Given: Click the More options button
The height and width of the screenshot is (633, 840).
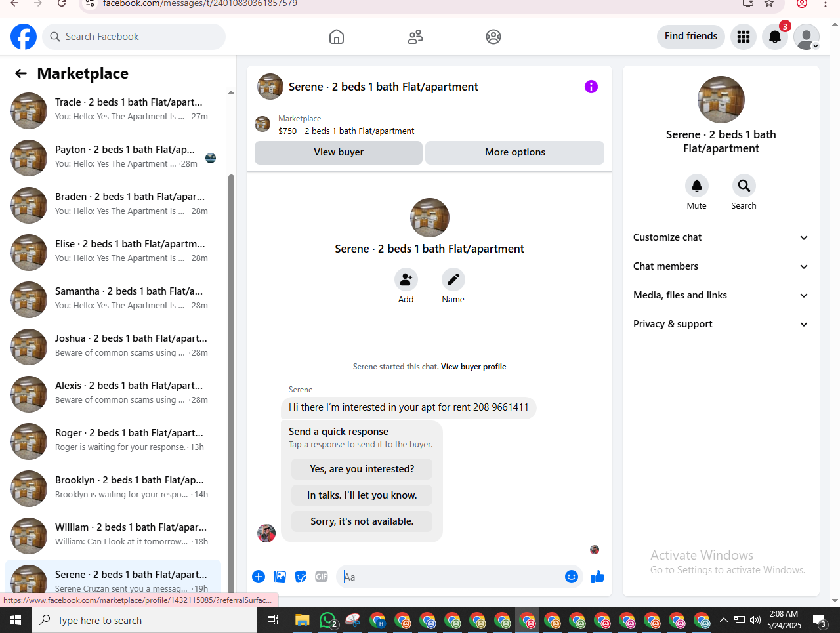Looking at the screenshot, I should tap(515, 152).
